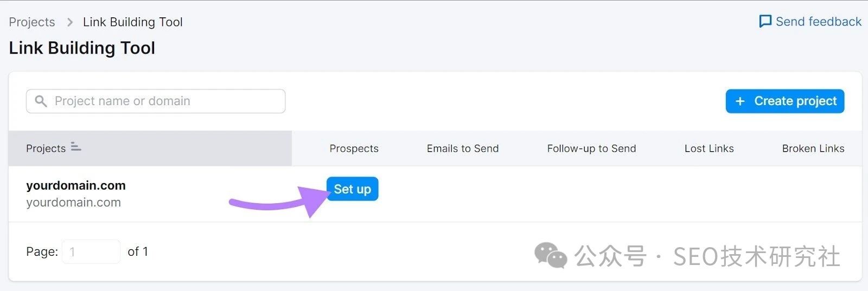
Task: Click the Create project button
Action: point(785,101)
